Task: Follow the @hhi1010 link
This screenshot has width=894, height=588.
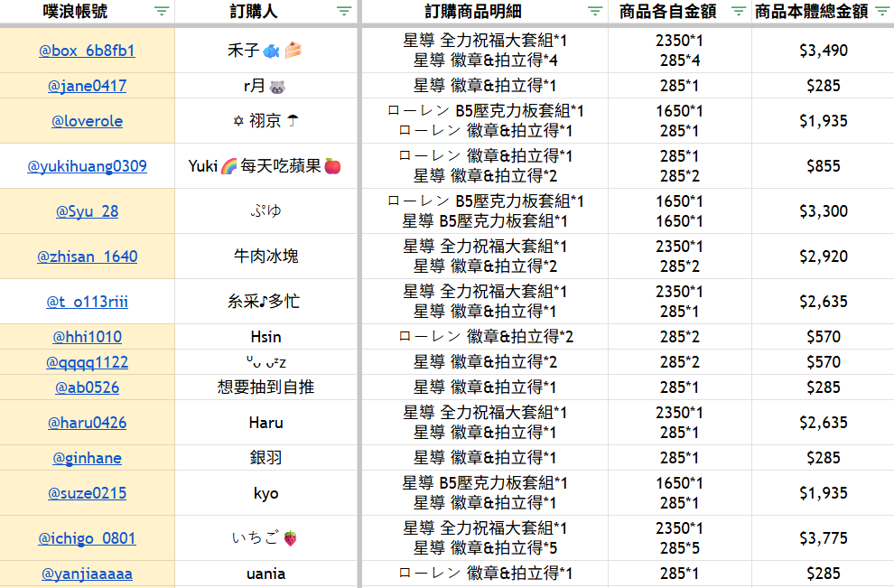Action: [x=87, y=337]
